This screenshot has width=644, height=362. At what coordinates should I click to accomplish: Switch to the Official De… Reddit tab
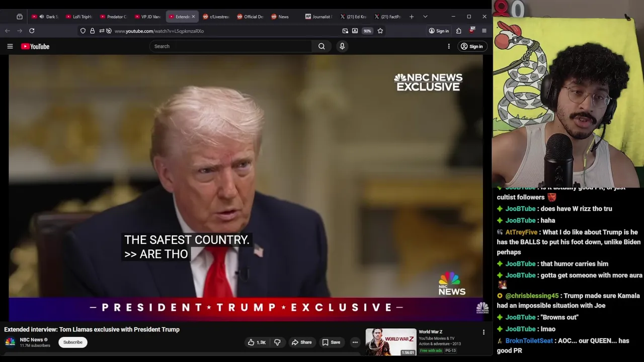click(x=250, y=17)
